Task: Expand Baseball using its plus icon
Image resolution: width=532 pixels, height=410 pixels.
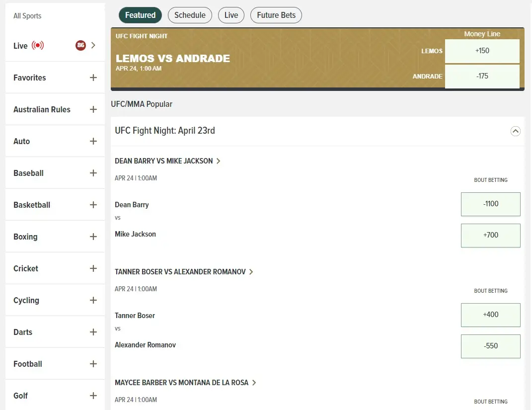Action: [93, 173]
